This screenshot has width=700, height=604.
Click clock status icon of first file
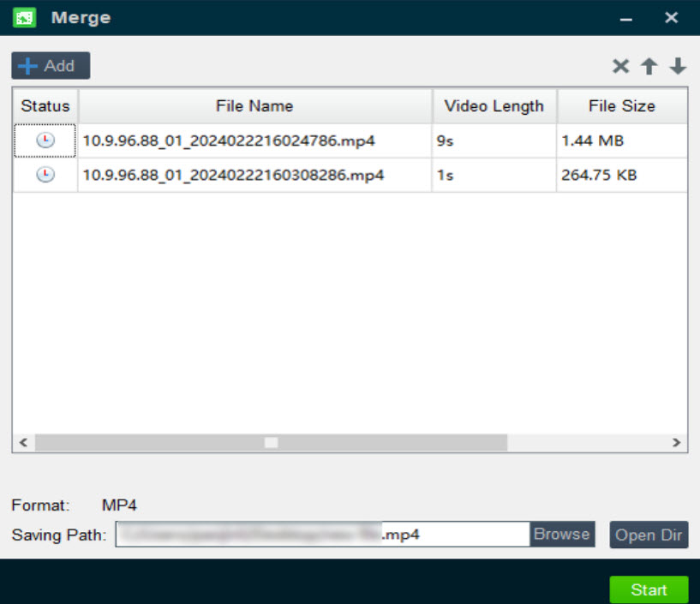(45, 141)
